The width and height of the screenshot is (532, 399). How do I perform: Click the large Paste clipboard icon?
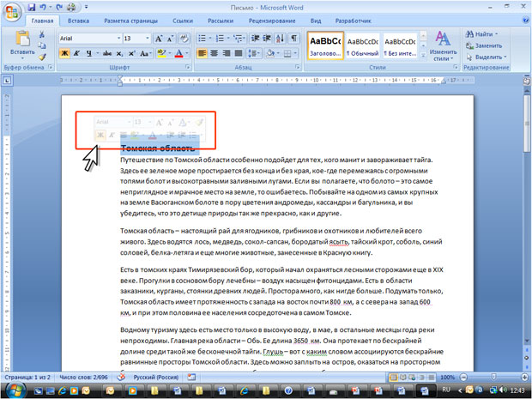(22, 38)
